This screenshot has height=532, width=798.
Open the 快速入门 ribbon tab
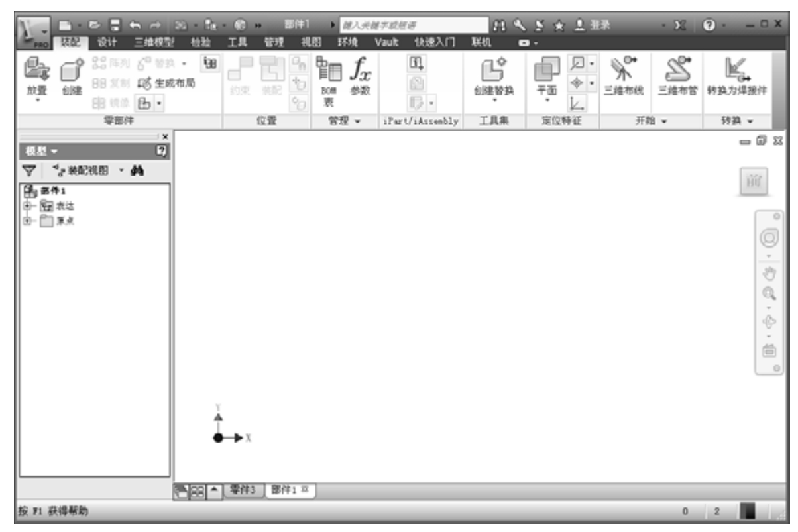(434, 42)
